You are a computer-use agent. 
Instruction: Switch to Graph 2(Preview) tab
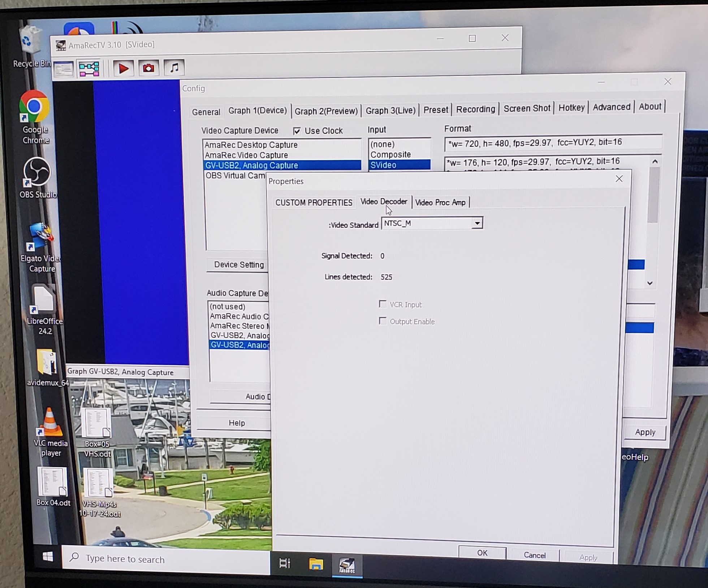pyautogui.click(x=326, y=111)
